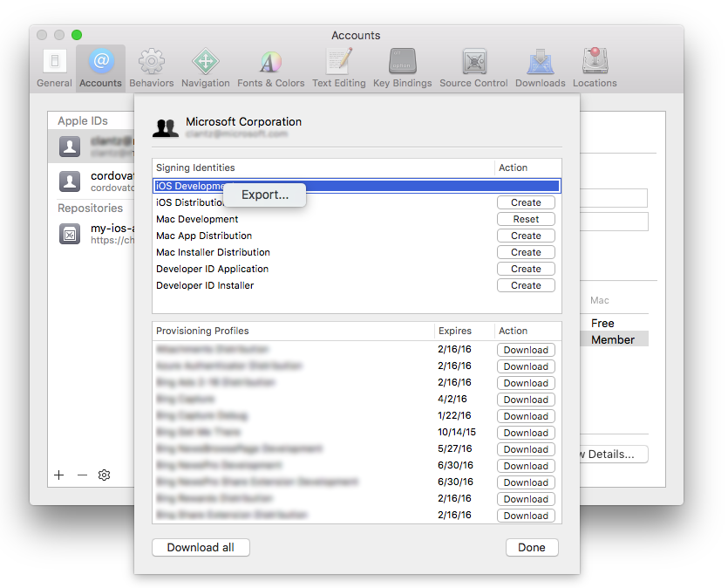Click the accounts settings gear icon

coord(104,475)
